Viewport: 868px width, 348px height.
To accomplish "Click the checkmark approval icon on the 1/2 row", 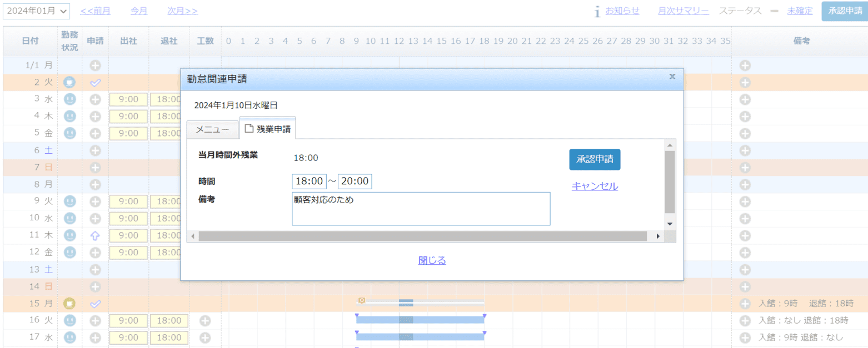I will (94, 82).
